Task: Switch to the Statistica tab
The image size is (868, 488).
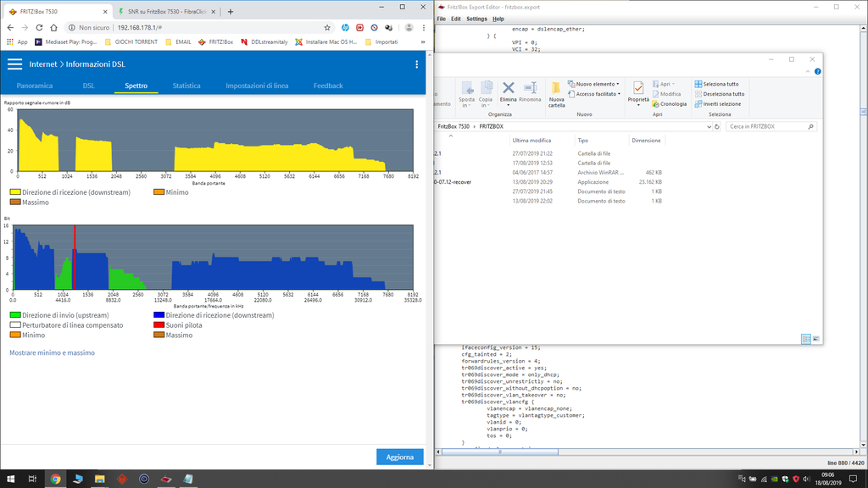Action: coord(186,86)
